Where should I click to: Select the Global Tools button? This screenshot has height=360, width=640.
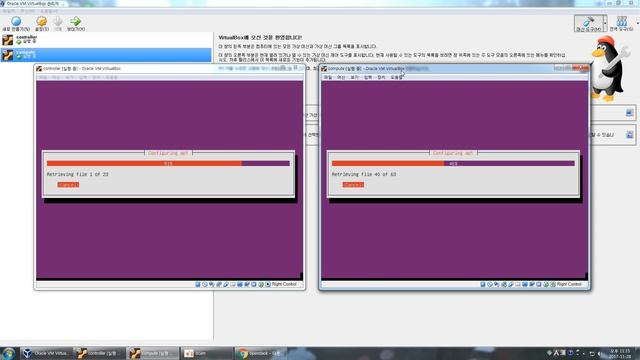tap(621, 24)
